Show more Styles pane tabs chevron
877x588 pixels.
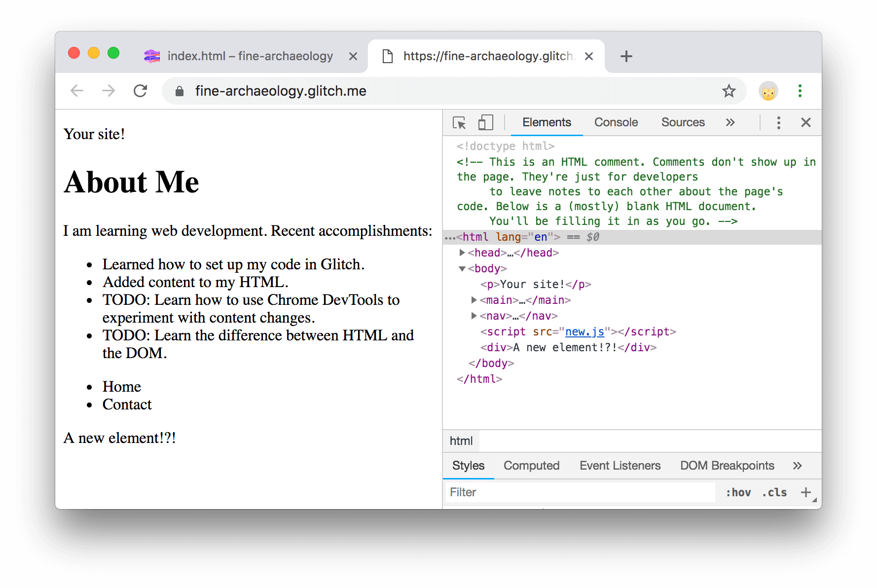pyautogui.click(x=798, y=466)
